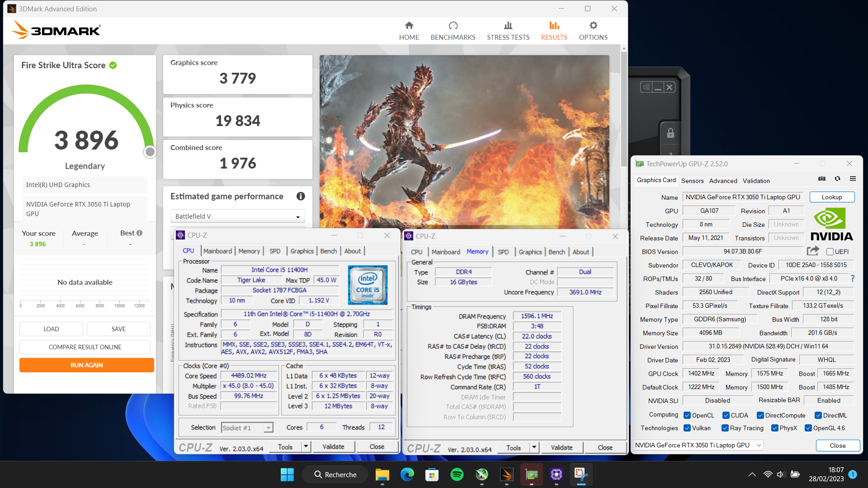Toggle Ray Tracing checkbox in GPU-Z

click(725, 428)
